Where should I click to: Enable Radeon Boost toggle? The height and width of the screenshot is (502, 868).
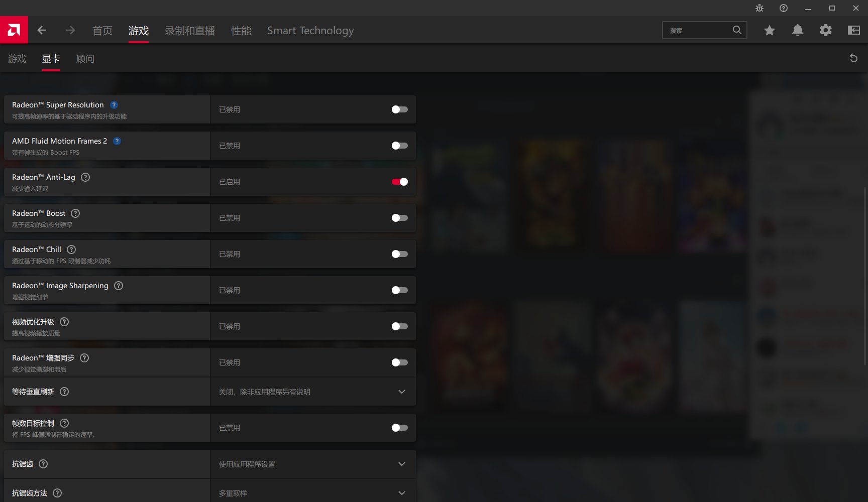[x=399, y=218]
